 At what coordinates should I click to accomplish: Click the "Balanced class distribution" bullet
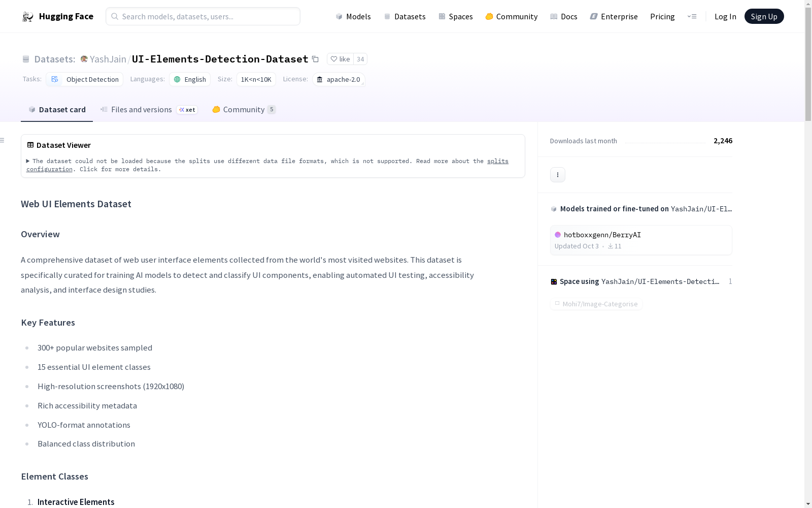pyautogui.click(x=86, y=443)
